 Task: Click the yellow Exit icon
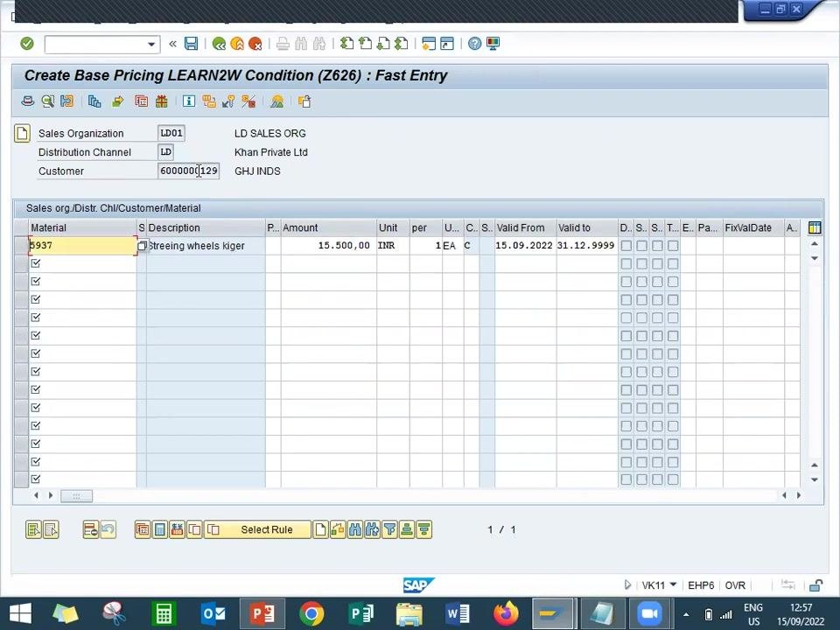[x=237, y=44]
